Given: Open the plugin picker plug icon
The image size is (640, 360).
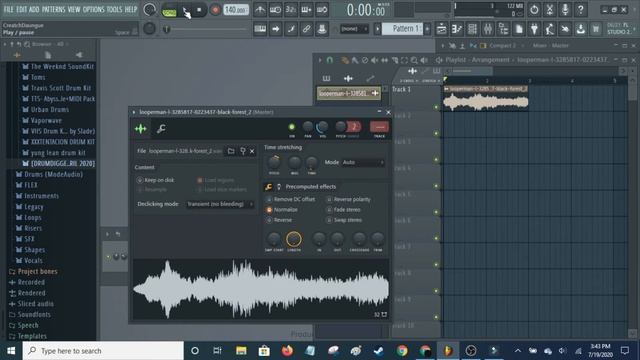Looking at the screenshot, I should [x=534, y=29].
